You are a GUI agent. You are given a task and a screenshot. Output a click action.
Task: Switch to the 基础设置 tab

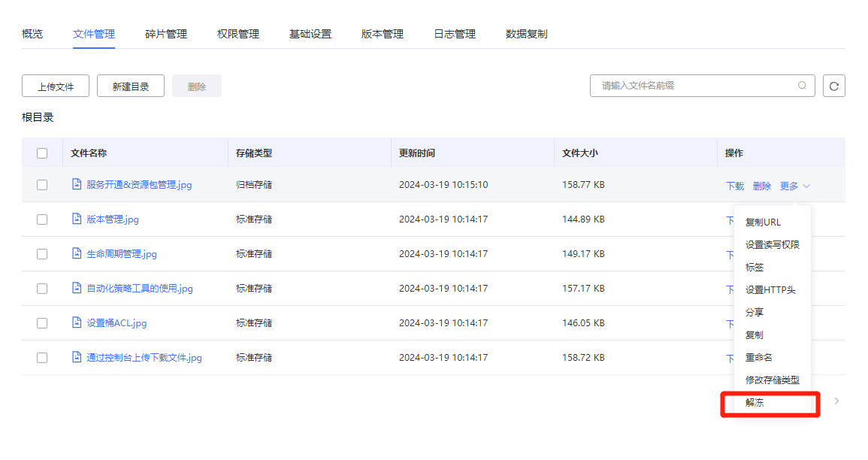(310, 34)
